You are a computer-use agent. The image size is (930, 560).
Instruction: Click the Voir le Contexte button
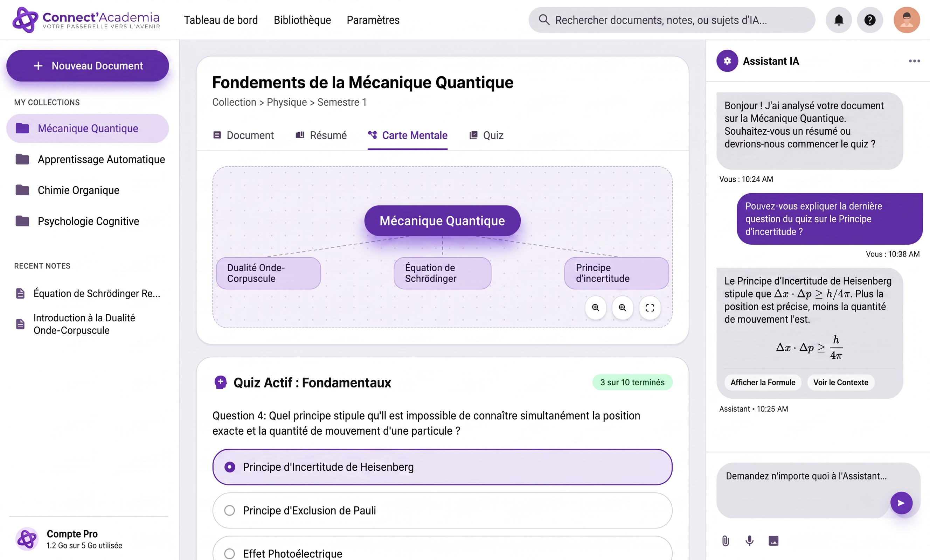(841, 382)
